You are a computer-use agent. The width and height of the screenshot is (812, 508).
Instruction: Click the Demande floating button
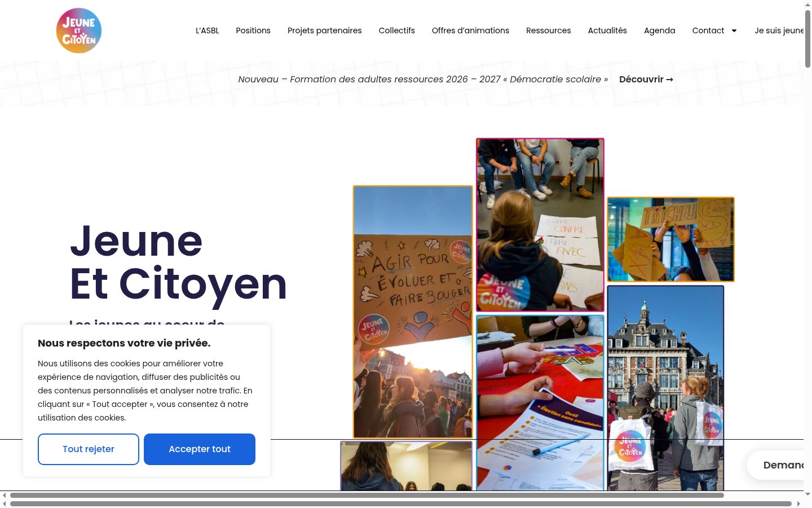776,465
